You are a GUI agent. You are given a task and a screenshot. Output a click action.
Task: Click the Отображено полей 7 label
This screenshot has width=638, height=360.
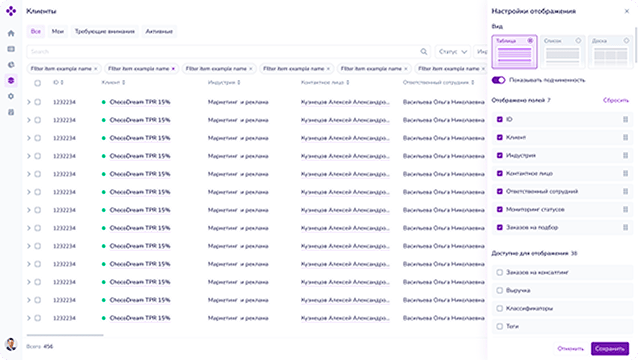click(521, 100)
